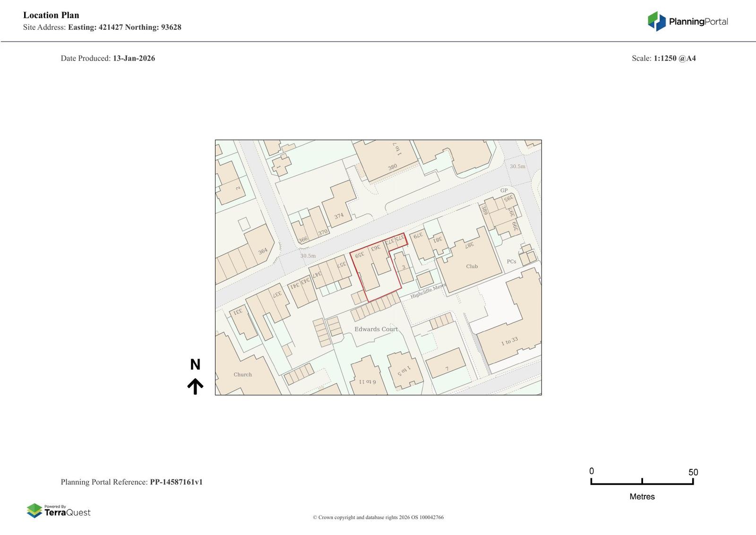Viewport: 756px width, 535px height.
Task: Click the Club building outline
Action: click(x=471, y=266)
